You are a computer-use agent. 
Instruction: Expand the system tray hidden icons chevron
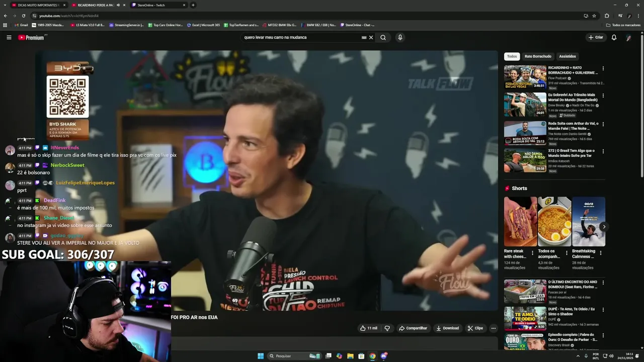coord(578,356)
